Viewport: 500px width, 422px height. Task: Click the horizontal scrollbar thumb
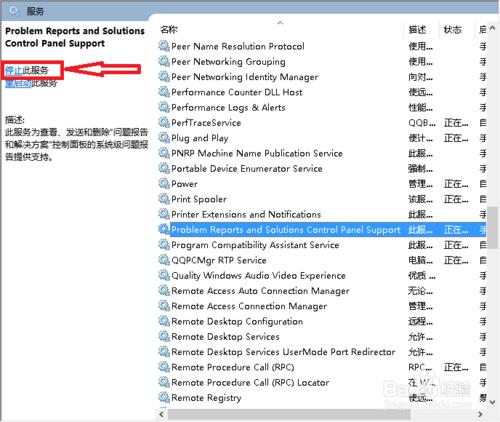coord(289,414)
